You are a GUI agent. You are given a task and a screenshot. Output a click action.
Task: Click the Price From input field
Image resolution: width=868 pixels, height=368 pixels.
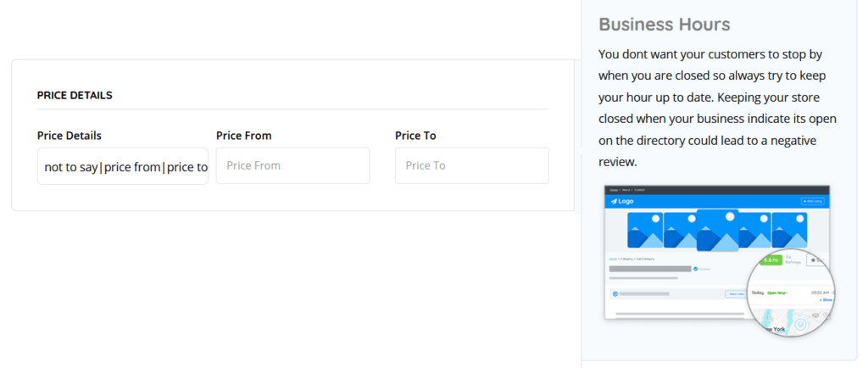pos(292,166)
